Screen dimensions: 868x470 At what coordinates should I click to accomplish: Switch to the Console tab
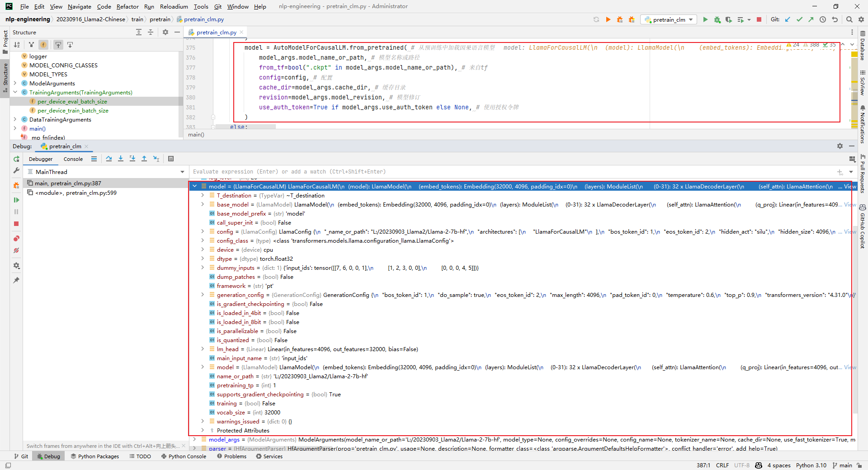[73, 159]
